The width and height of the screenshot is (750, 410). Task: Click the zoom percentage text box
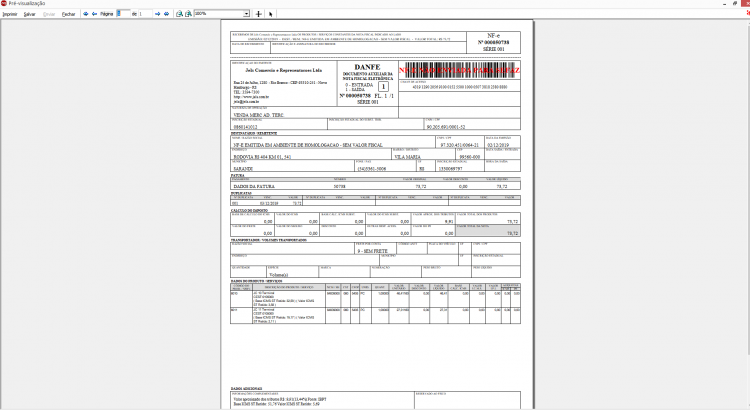(219, 14)
